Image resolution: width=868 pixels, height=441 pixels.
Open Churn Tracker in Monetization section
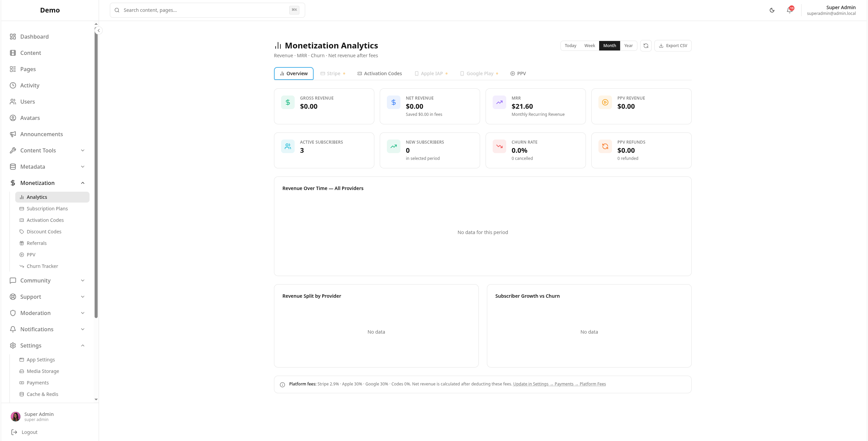pyautogui.click(x=42, y=266)
